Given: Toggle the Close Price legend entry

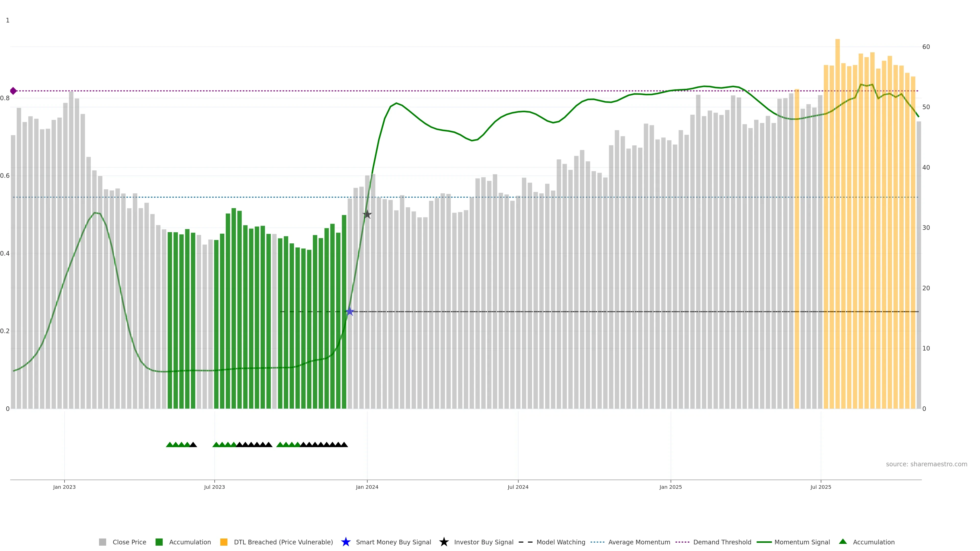Looking at the screenshot, I should (x=129, y=542).
